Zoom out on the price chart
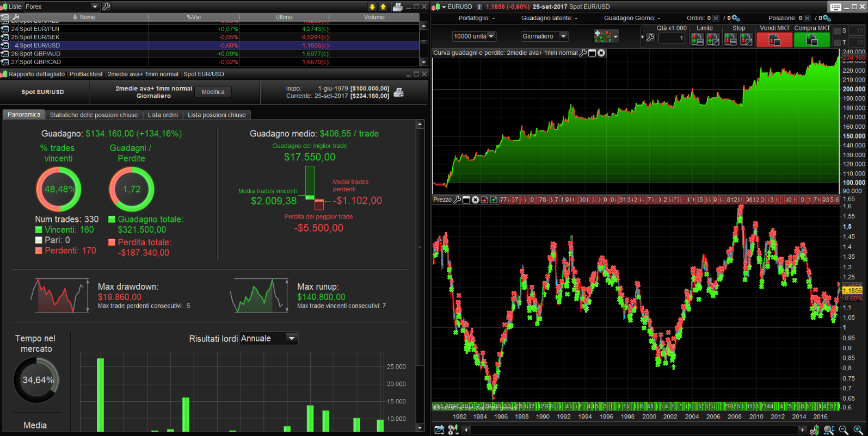Screen dimensions: 868x436 tap(844, 430)
